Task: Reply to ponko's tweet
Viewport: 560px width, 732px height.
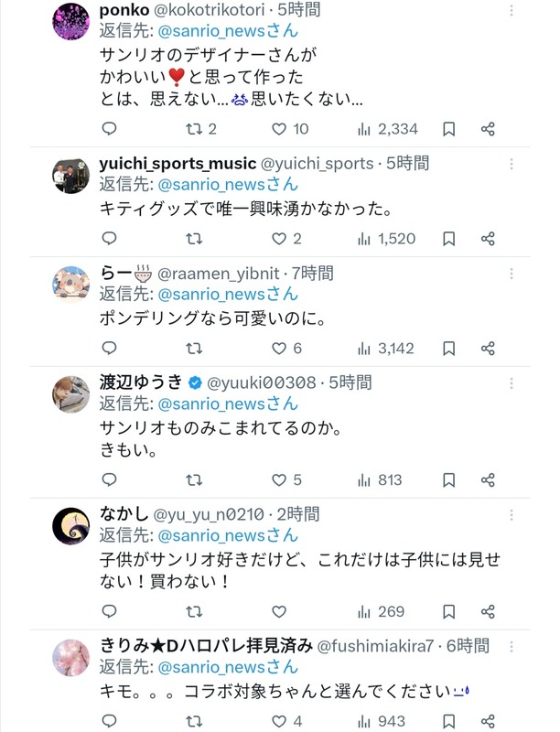Action: pyautogui.click(x=109, y=129)
